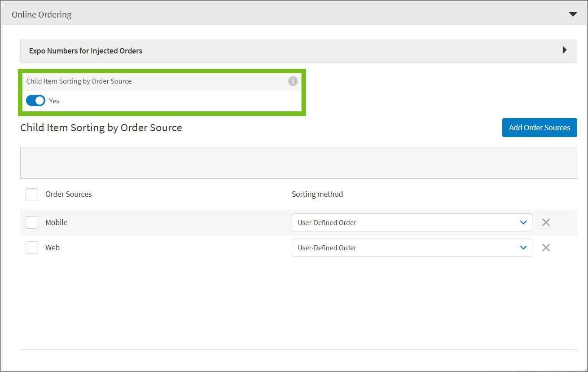Click the Yes label beside the toggle
The height and width of the screenshot is (372, 588).
[x=54, y=101]
